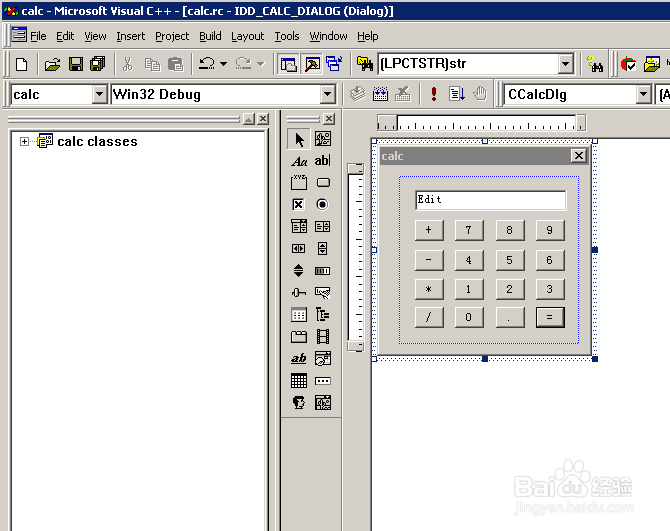
Task: Select the Combo Box control tool
Action: [299, 226]
